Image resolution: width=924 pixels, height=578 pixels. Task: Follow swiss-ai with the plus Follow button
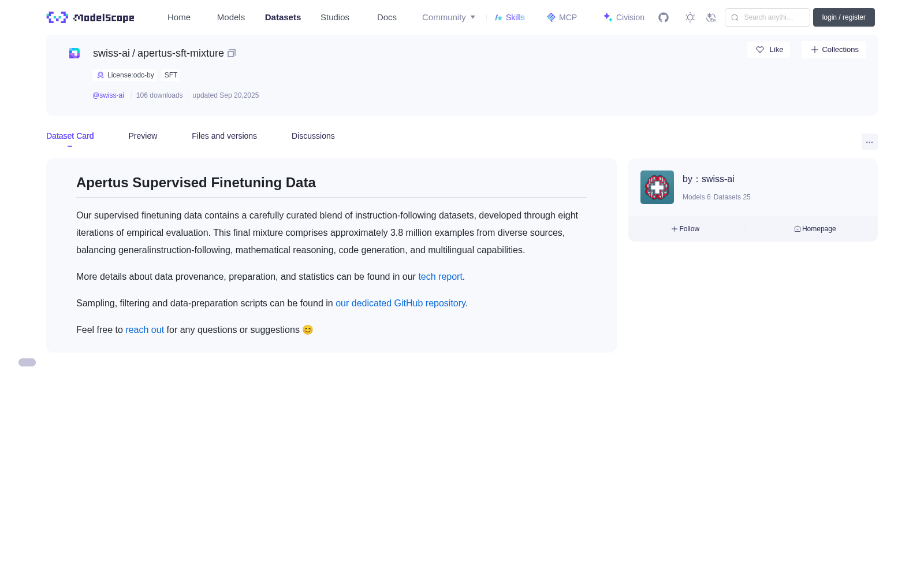685,229
